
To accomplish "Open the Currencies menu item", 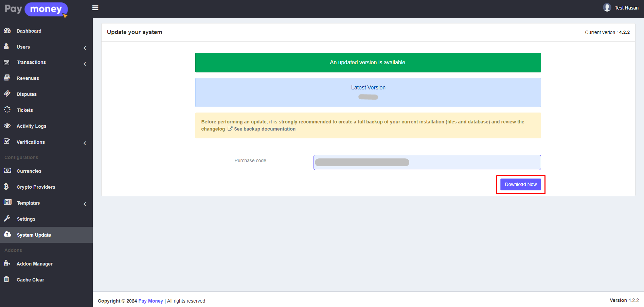I will (29, 171).
